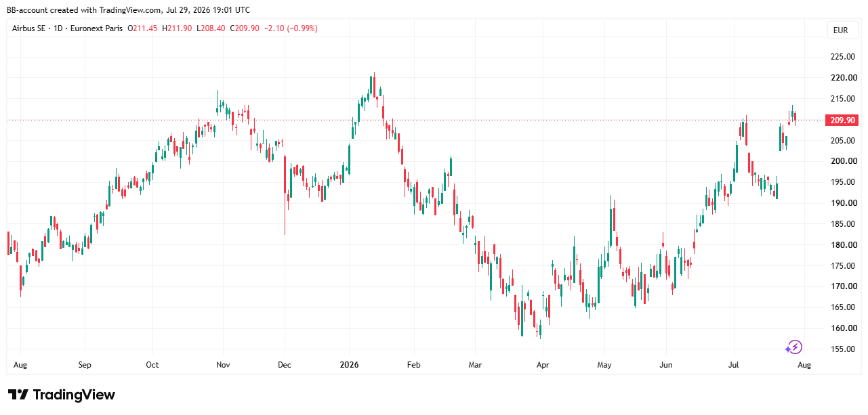Click the BB-account created header text

point(128,9)
